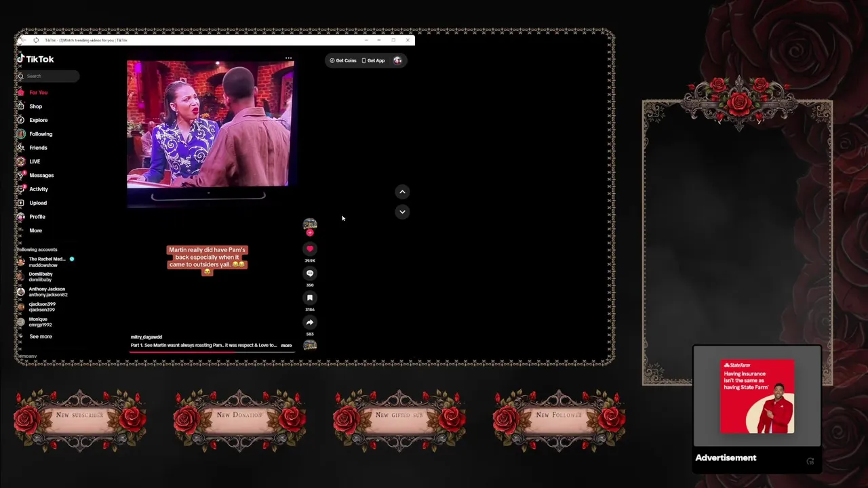Click the 'Part 1. See Martin wasnt always roasting' caption

203,346
